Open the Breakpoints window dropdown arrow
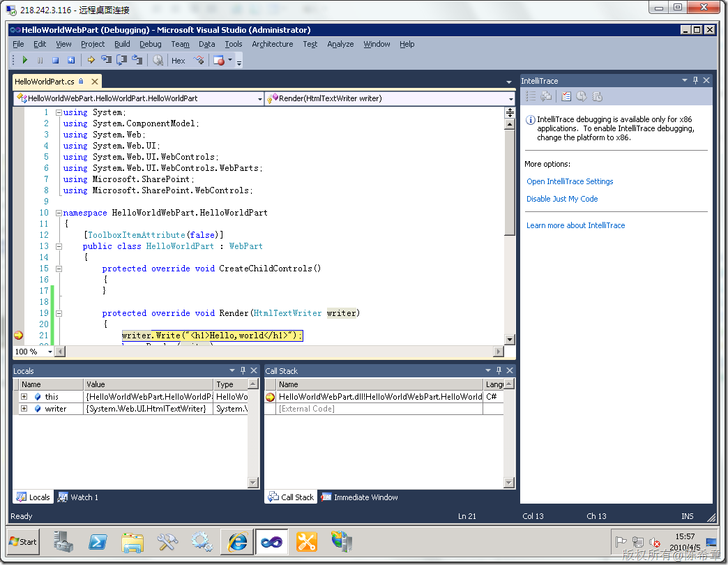The width and height of the screenshot is (728, 565). tap(230, 61)
